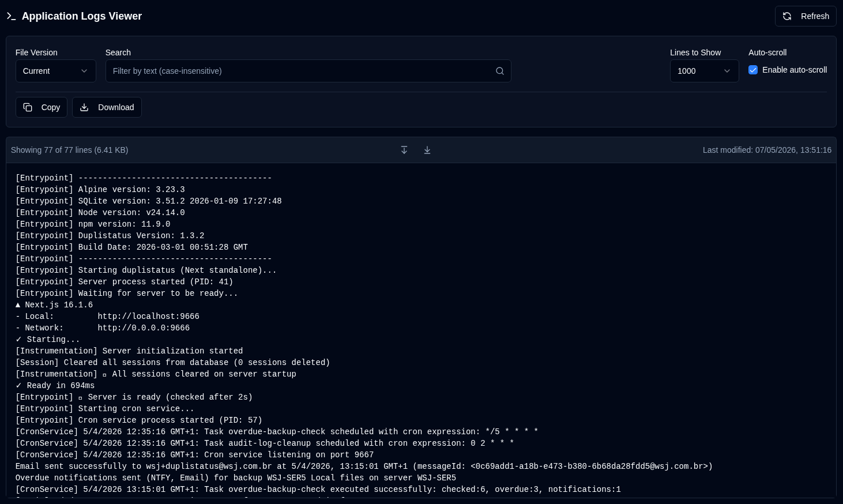The image size is (843, 504).
Task: Click the 'Cleared all sessions from database' line
Action: pyautogui.click(x=173, y=362)
